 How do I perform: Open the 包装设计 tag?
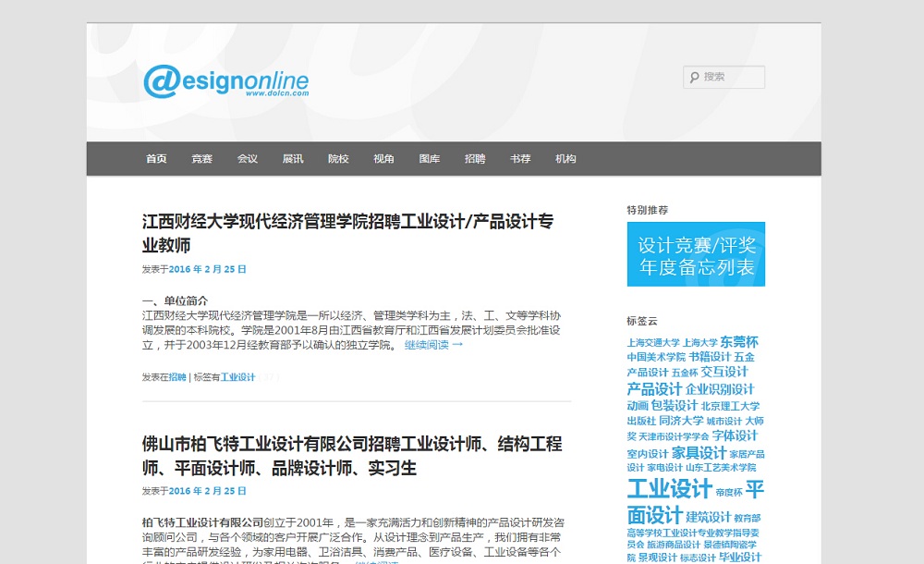[x=675, y=405]
